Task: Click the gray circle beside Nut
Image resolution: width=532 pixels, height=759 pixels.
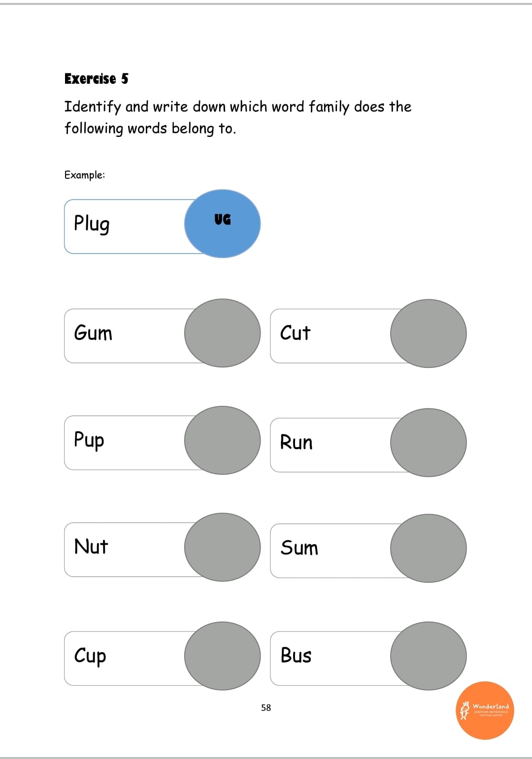Action: coord(222,547)
